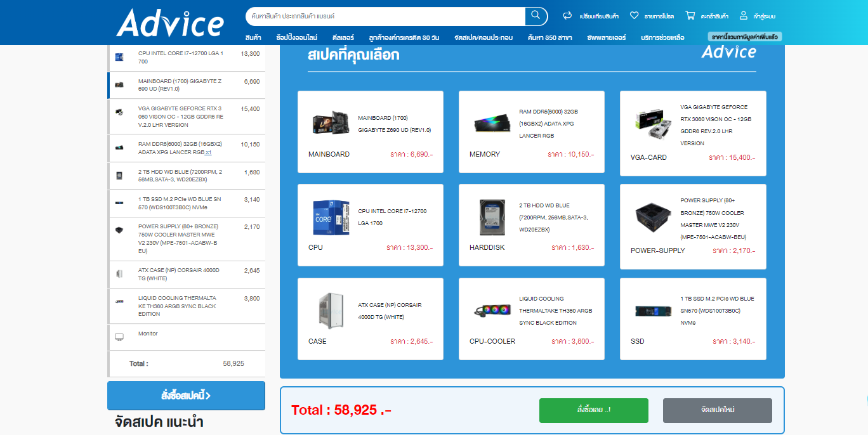The height and width of the screenshot is (435, 868).
Task: Select VGA GIGABYTE RTX 3060 sidebar row
Action: coord(187,116)
